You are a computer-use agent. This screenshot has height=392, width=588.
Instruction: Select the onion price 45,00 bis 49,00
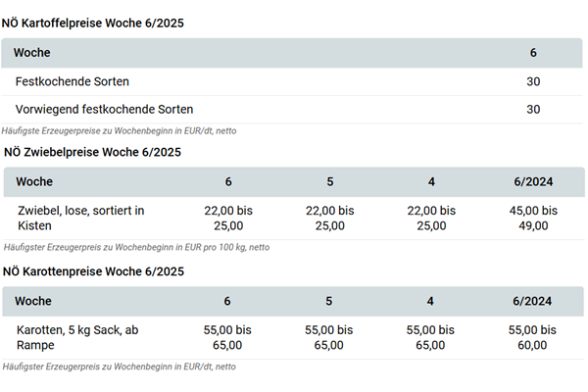(534, 218)
